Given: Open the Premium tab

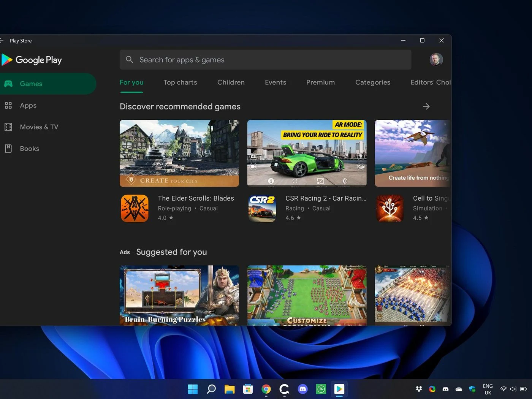Looking at the screenshot, I should click(x=321, y=82).
